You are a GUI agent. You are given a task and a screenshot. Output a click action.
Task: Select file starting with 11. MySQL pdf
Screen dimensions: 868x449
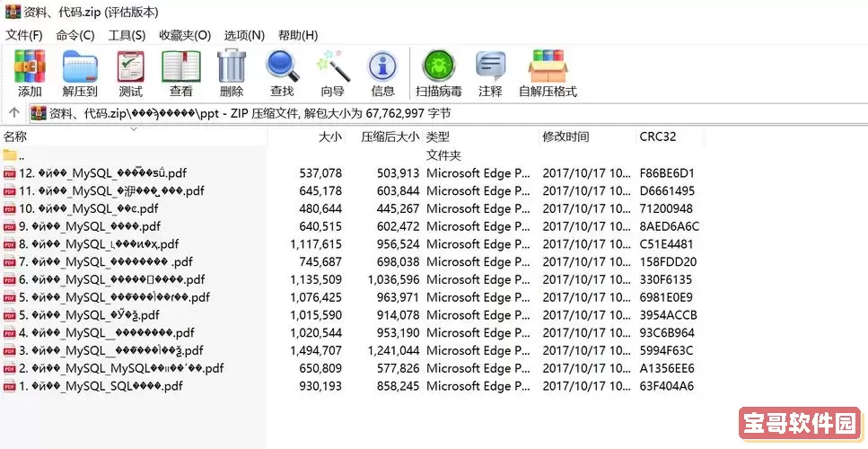pos(352,191)
